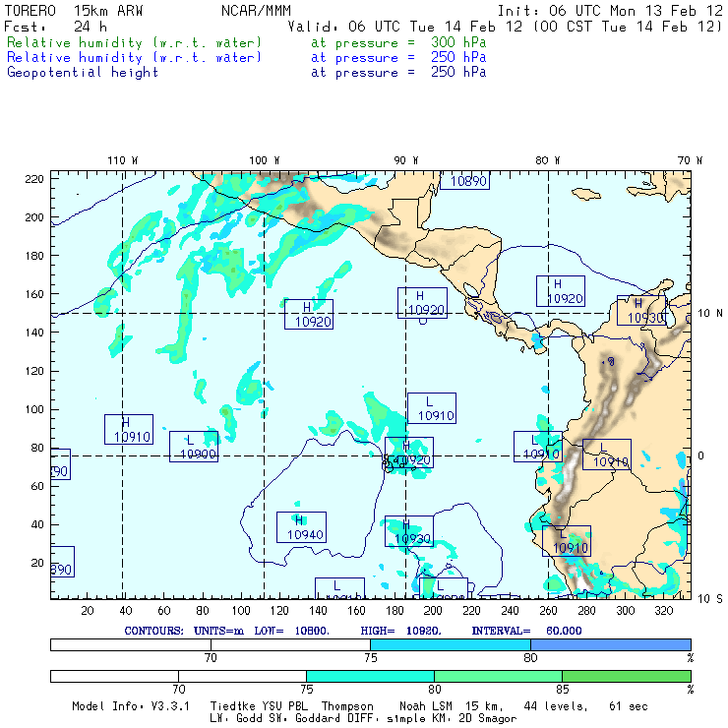Click 'CONTOURS: UNITS=m' text

(x=184, y=631)
